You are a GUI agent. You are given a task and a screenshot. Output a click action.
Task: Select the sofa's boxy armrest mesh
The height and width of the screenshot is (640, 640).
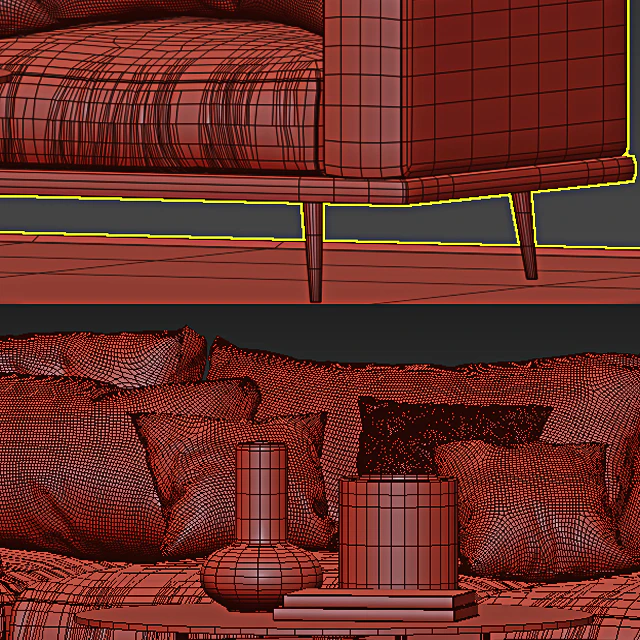[476, 88]
